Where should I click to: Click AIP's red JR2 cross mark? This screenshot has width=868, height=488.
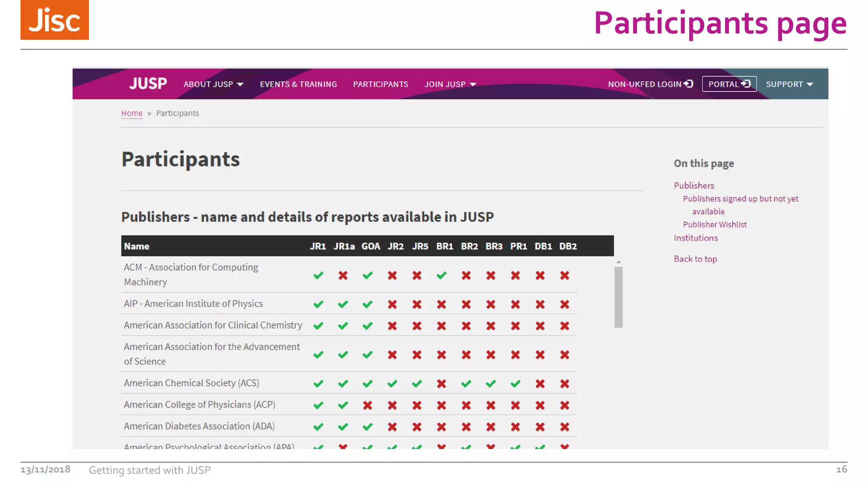coord(392,304)
